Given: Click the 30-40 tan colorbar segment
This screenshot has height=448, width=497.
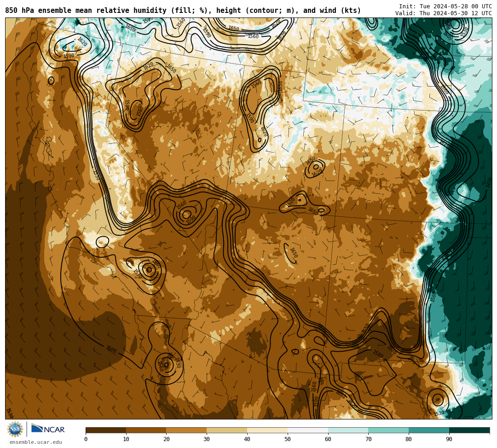Looking at the screenshot, I should coord(227,430).
